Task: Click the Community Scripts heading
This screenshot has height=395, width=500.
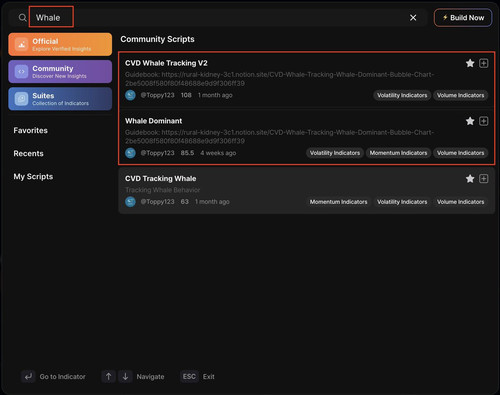Action: tap(157, 39)
